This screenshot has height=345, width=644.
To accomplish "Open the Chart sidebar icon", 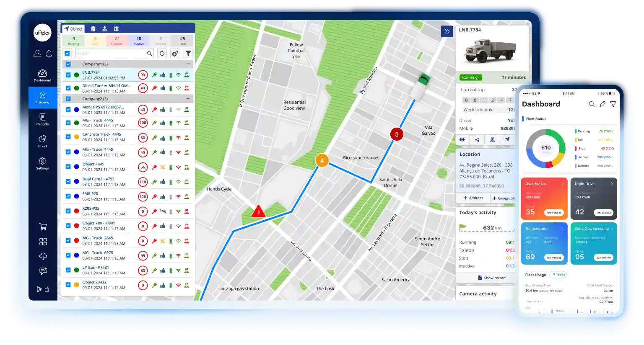I will pyautogui.click(x=42, y=141).
